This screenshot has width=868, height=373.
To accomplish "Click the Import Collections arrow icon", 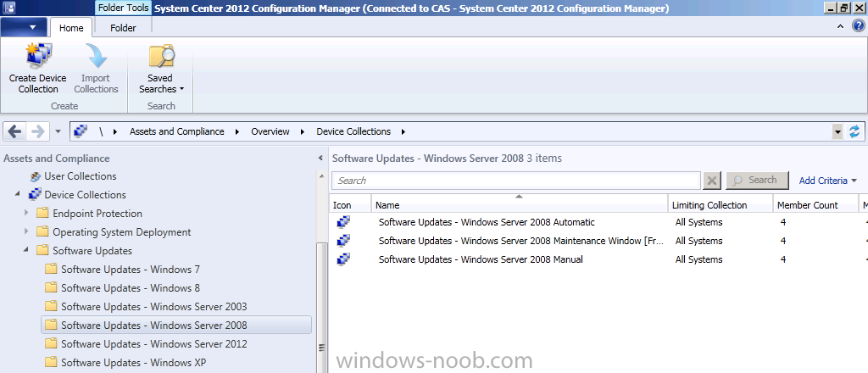I will point(96,57).
